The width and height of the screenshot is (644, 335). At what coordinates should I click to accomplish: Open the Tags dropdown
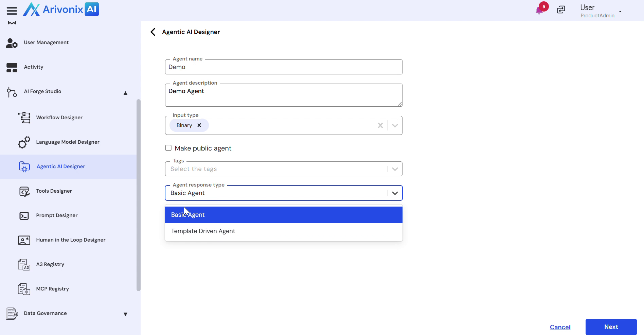pyautogui.click(x=395, y=169)
